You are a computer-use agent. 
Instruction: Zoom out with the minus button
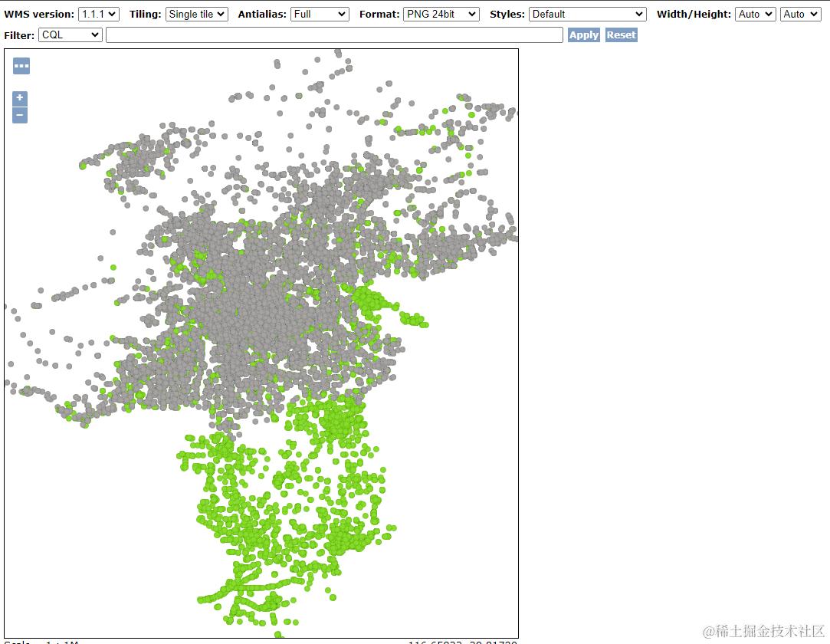[20, 115]
